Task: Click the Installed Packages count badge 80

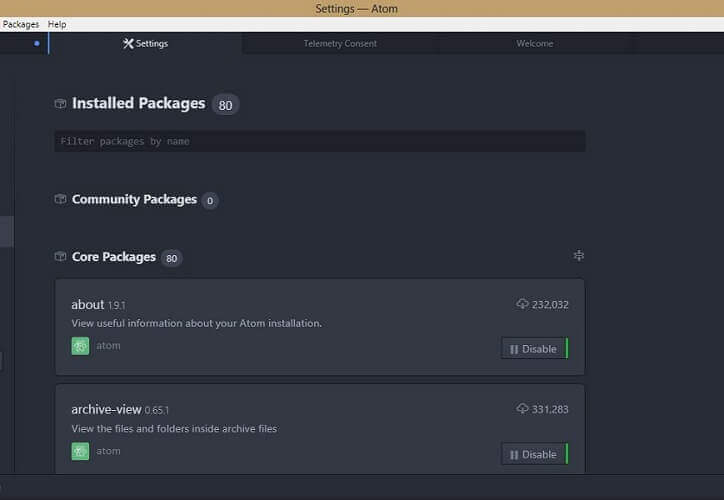Action: 225,105
